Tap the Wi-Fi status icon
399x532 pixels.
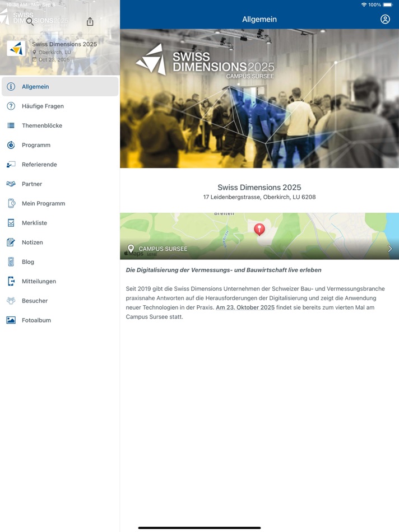pyautogui.click(x=364, y=4)
